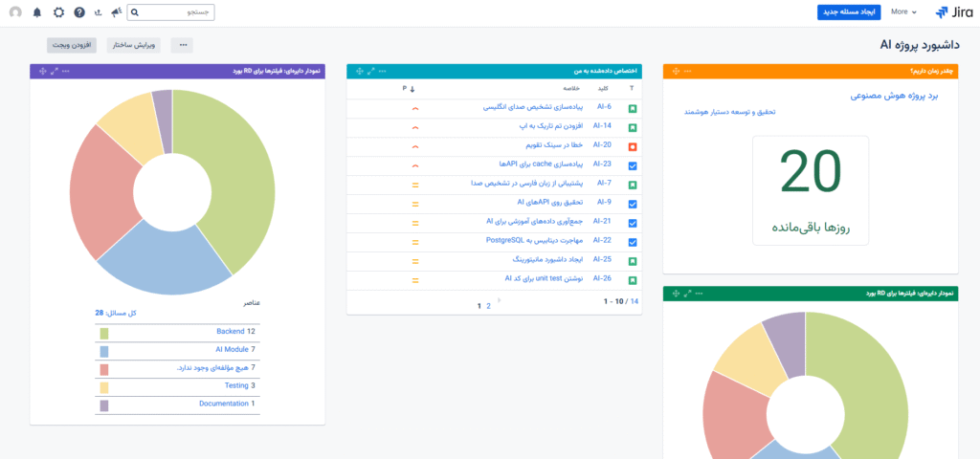Screen dimensions: 980x459
Task: Click move handle on green pie chart gadget
Action: point(676,294)
